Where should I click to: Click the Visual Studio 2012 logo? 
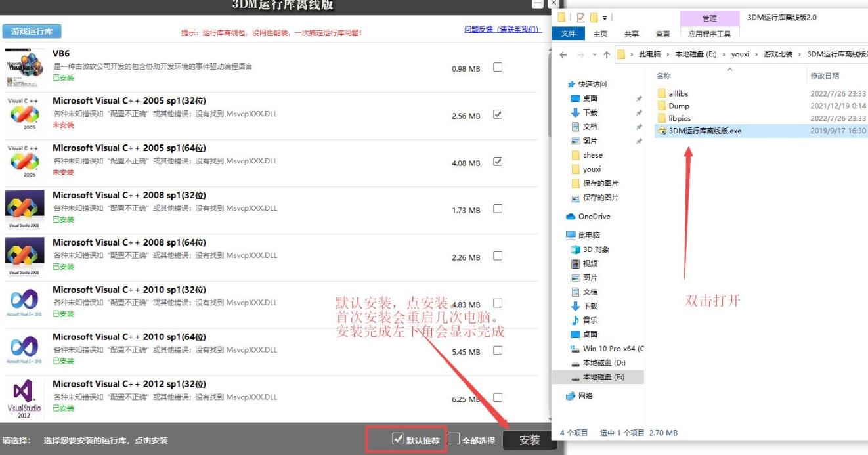click(x=25, y=399)
